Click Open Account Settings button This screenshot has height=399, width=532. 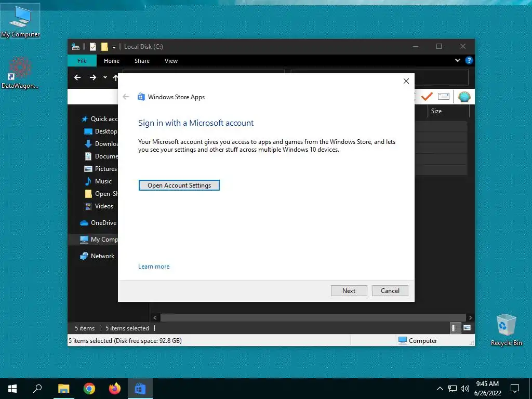pos(179,185)
